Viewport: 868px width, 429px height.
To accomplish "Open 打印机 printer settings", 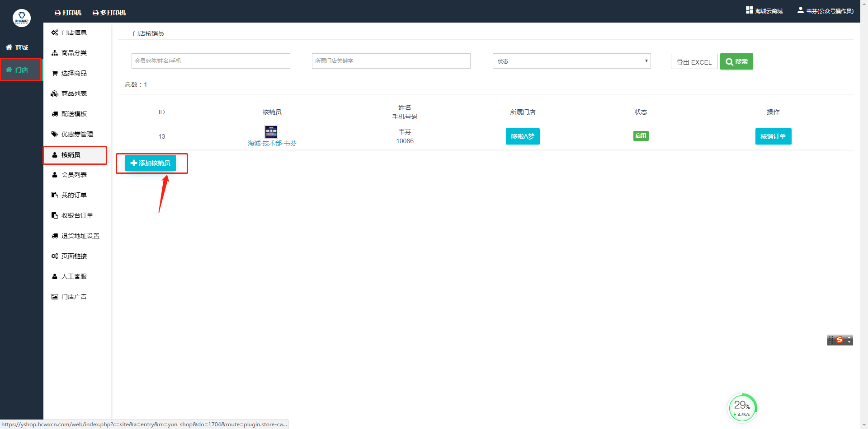I will click(68, 13).
